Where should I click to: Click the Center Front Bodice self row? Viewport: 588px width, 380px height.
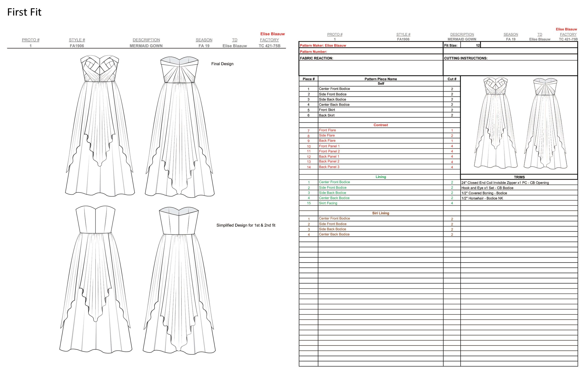coord(334,89)
